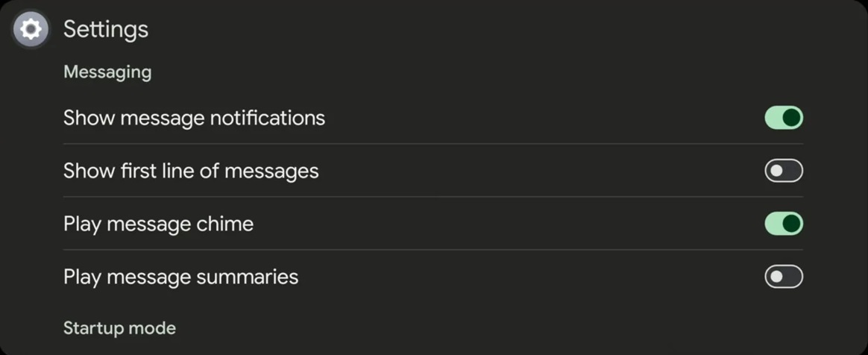Select the Startup mode section header
The width and height of the screenshot is (868, 355).
pyautogui.click(x=119, y=328)
